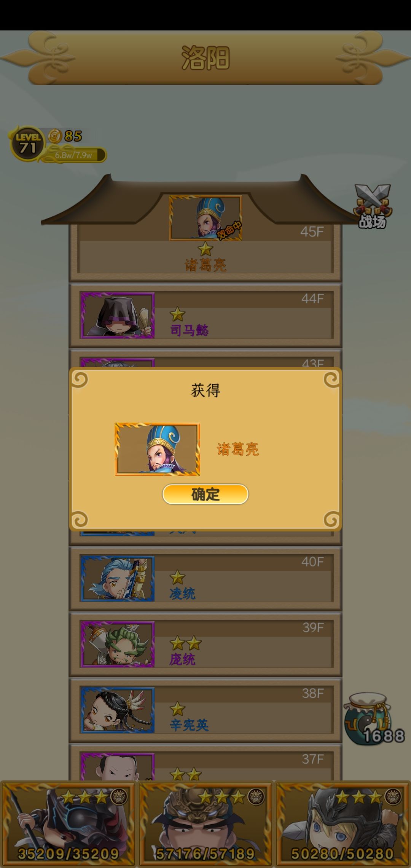Tap the 诸葛亮 name text in dialog
Screen dimensions: 411x868
[238, 450]
